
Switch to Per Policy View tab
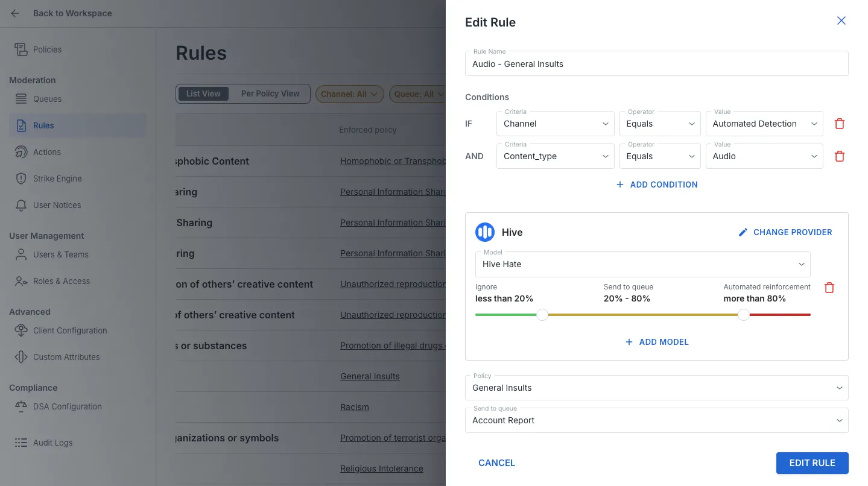click(x=270, y=93)
